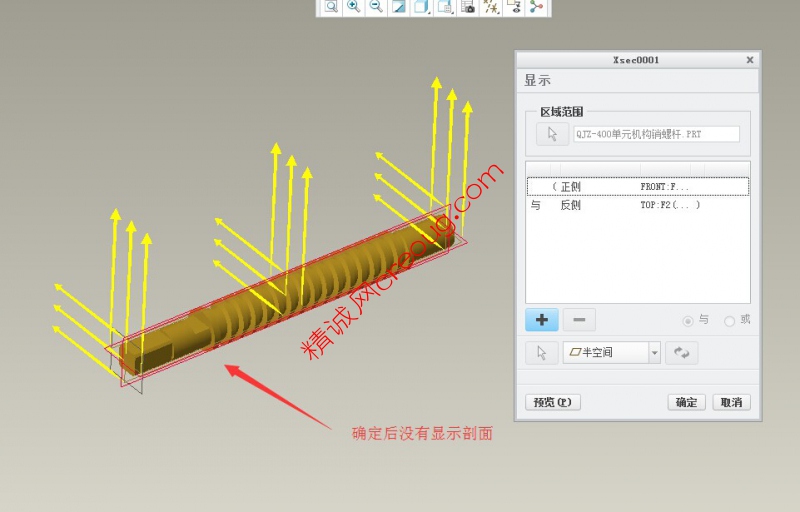This screenshot has width=800, height=512.
Task: Select the 正侧 FRONT:F row
Action: [x=638, y=187]
